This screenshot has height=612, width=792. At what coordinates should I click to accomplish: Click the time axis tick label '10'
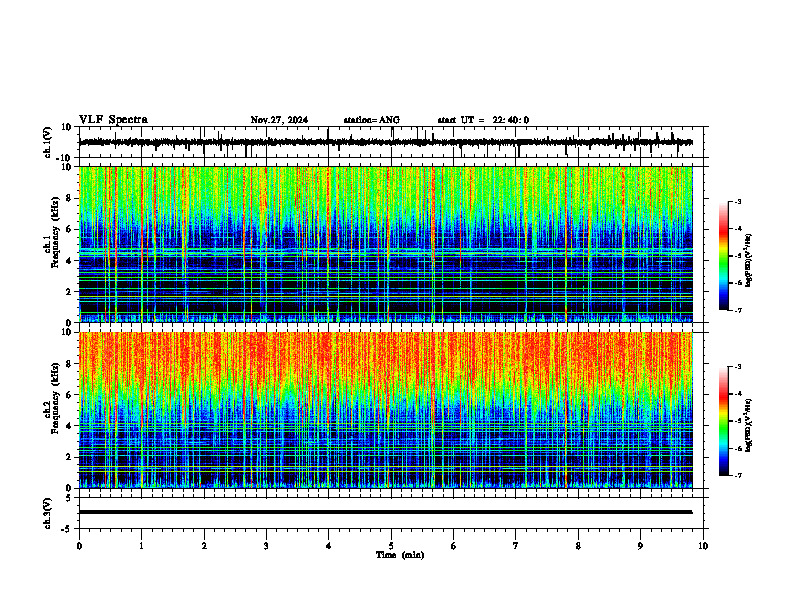coord(703,546)
